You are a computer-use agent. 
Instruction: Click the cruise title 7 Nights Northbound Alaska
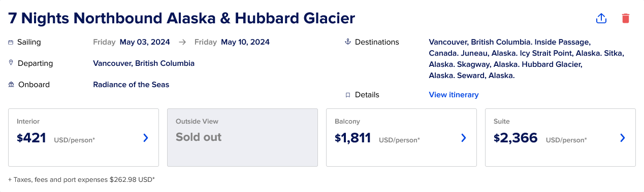pyautogui.click(x=182, y=18)
